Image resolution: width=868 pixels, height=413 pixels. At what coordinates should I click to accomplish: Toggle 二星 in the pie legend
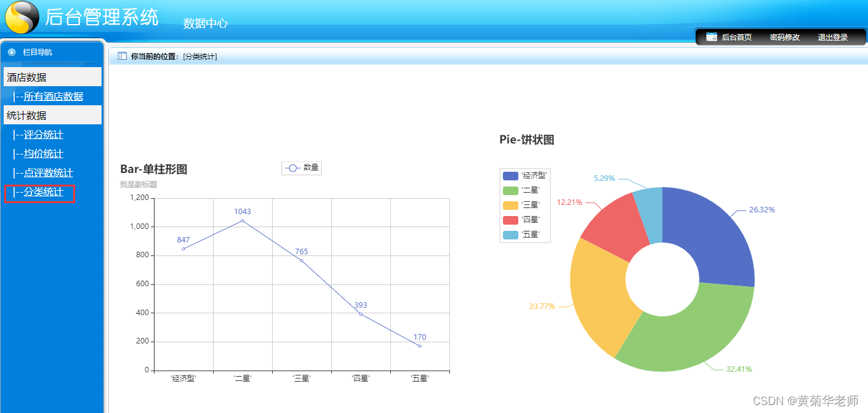(x=511, y=190)
